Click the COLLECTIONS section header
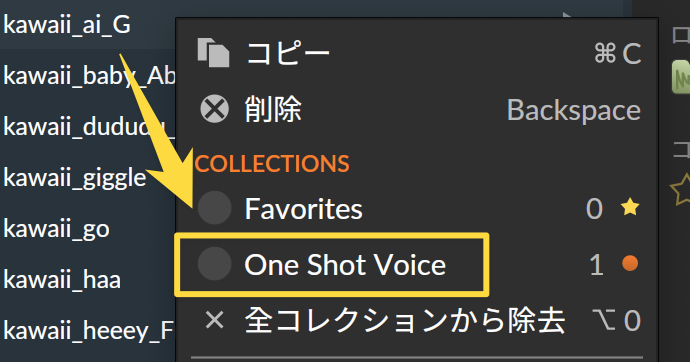 pos(272,164)
